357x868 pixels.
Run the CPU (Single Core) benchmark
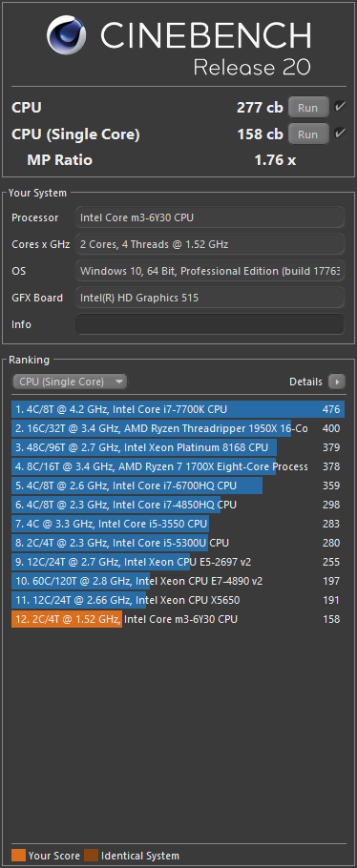(307, 134)
